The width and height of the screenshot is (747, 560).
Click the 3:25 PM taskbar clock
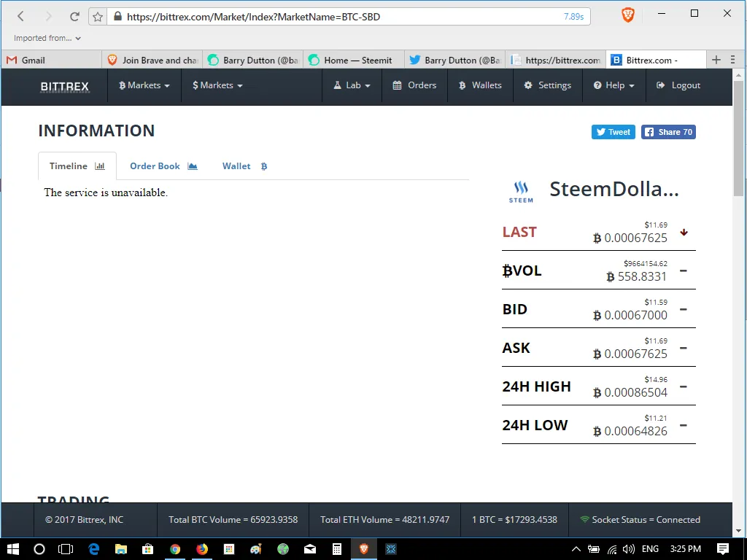[x=686, y=549]
